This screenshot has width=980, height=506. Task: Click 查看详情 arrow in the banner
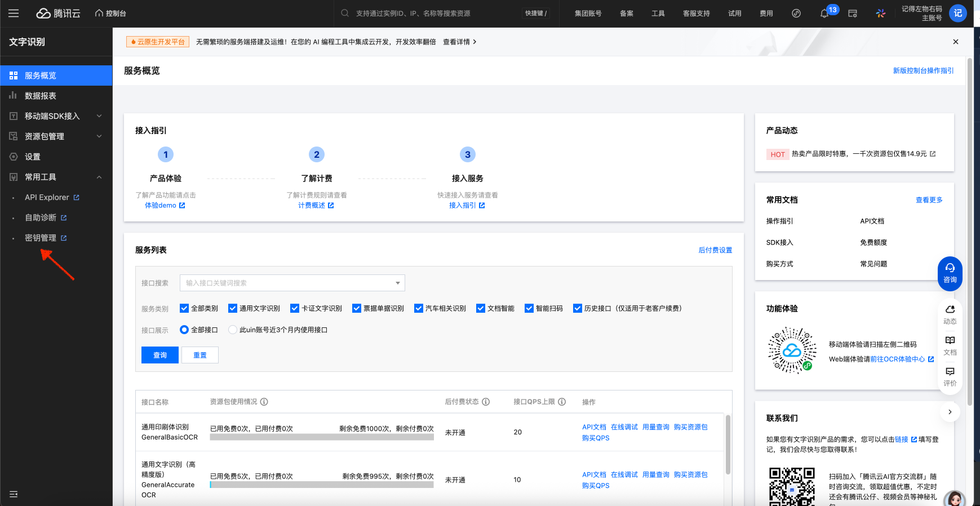click(460, 42)
